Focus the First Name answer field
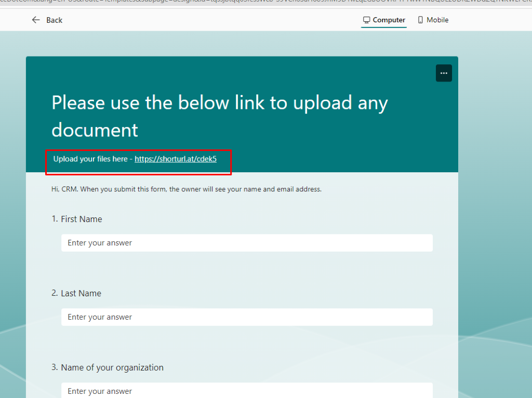The width and height of the screenshot is (532, 398). [247, 243]
